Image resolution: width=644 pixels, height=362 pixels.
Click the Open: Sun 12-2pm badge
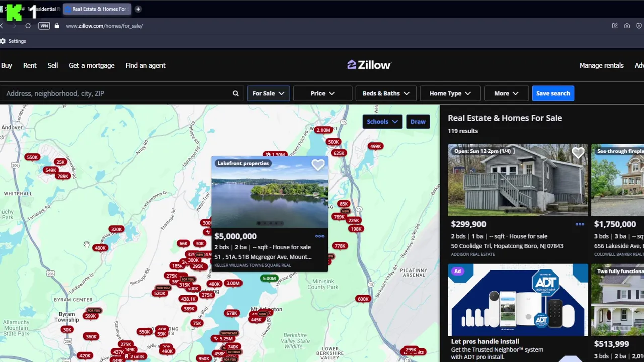coord(482,151)
